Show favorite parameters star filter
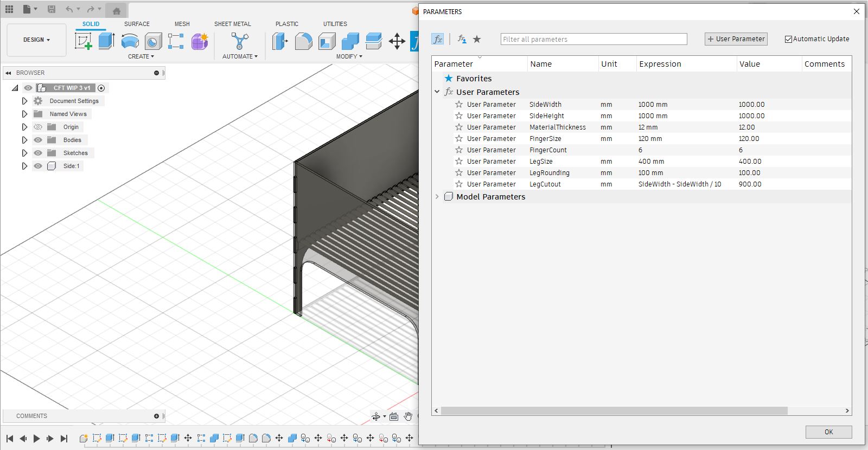 [477, 39]
